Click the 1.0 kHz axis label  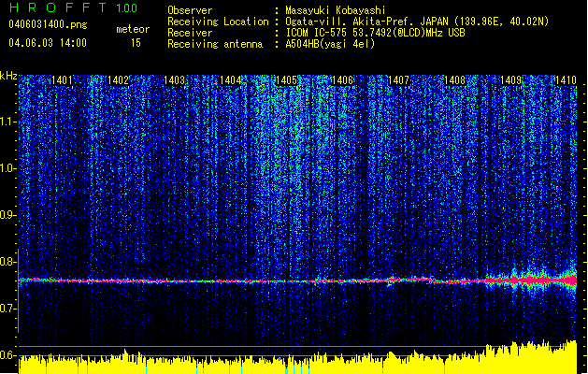click(7, 169)
